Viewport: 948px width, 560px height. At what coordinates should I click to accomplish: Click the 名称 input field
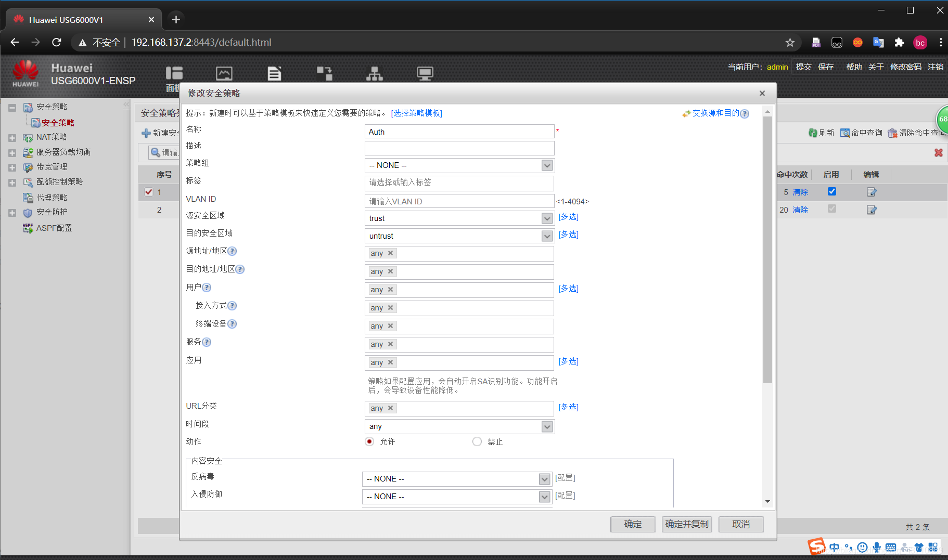click(459, 132)
